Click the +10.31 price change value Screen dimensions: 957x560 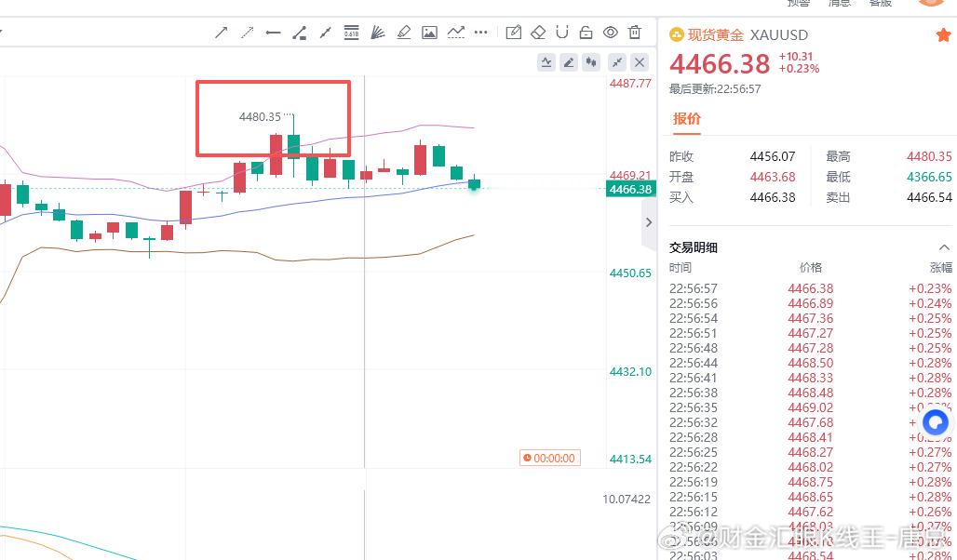tap(796, 56)
